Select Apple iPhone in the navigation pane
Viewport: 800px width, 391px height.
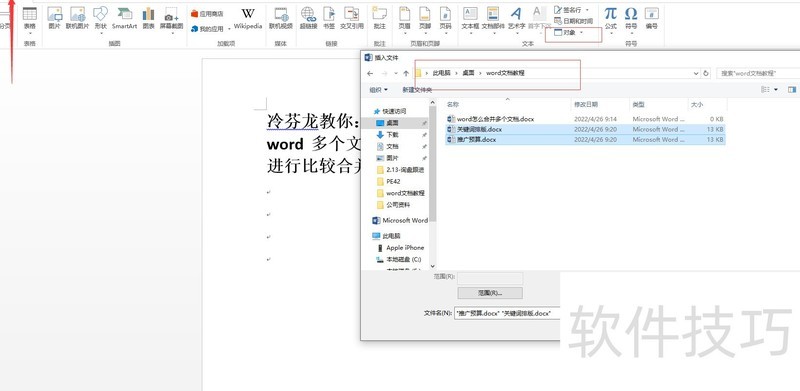(401, 248)
